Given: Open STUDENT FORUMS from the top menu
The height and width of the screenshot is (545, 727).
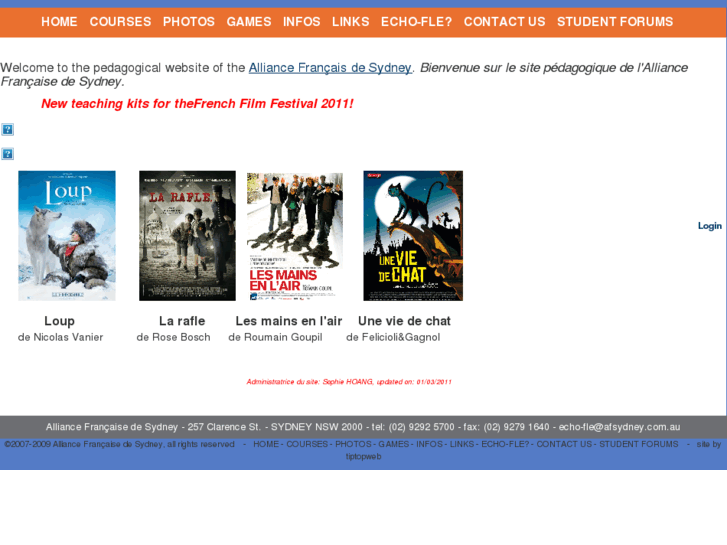Looking at the screenshot, I should point(615,22).
